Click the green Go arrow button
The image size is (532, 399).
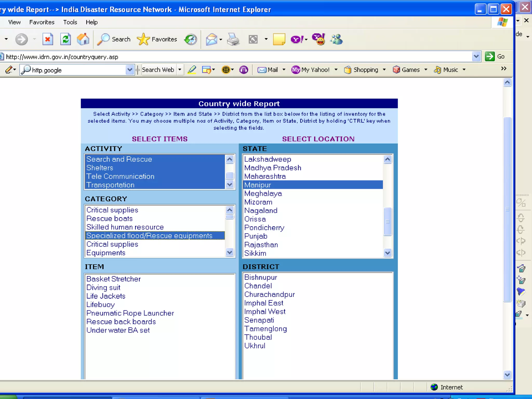coord(490,57)
